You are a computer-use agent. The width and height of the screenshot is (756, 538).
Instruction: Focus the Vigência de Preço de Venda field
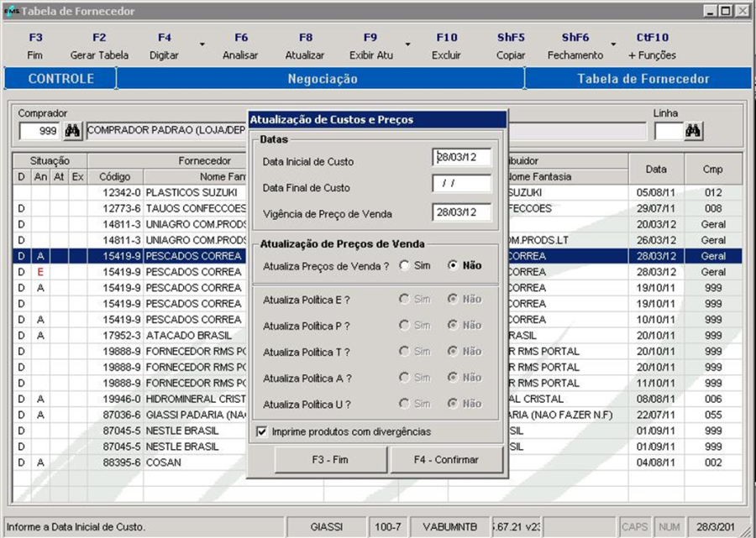click(462, 212)
